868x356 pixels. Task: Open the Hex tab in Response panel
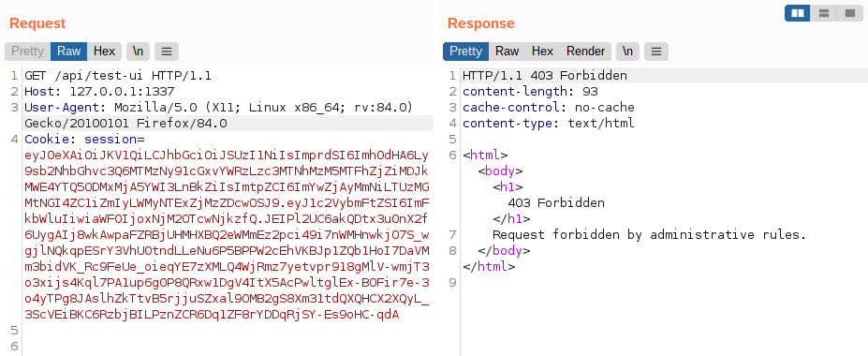pos(542,52)
